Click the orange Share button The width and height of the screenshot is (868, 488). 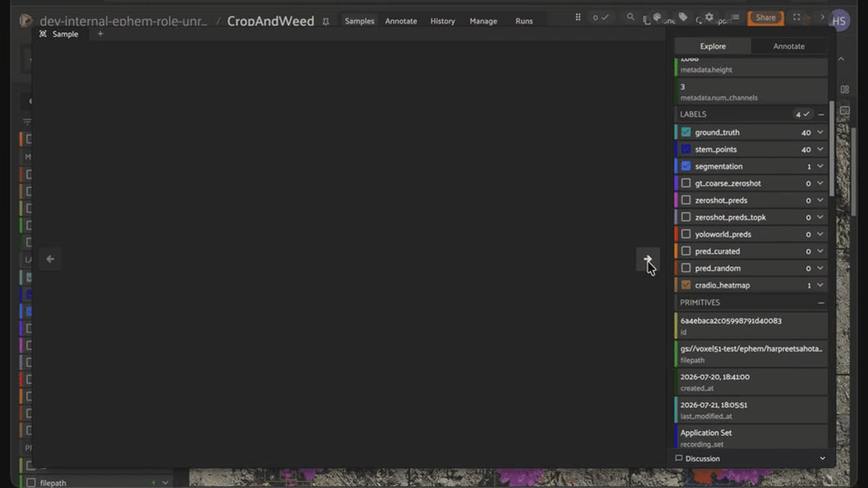tap(765, 17)
